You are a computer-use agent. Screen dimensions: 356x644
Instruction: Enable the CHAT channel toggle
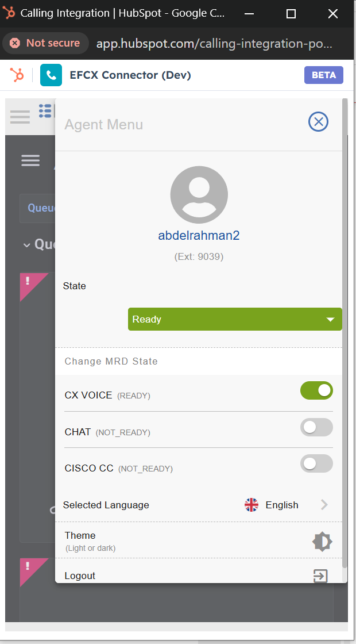tap(316, 427)
